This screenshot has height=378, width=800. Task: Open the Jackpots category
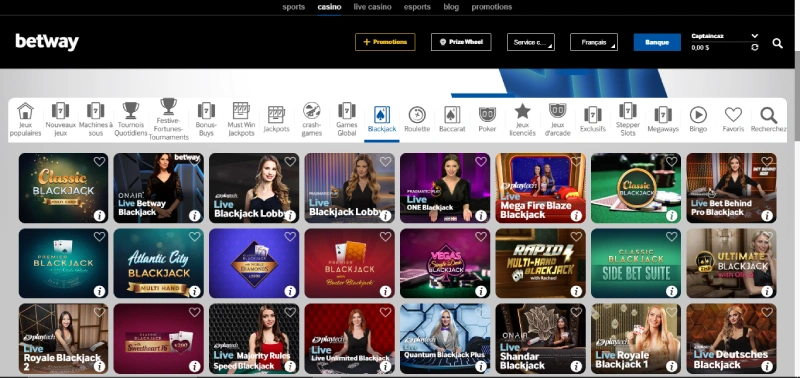coord(276,119)
